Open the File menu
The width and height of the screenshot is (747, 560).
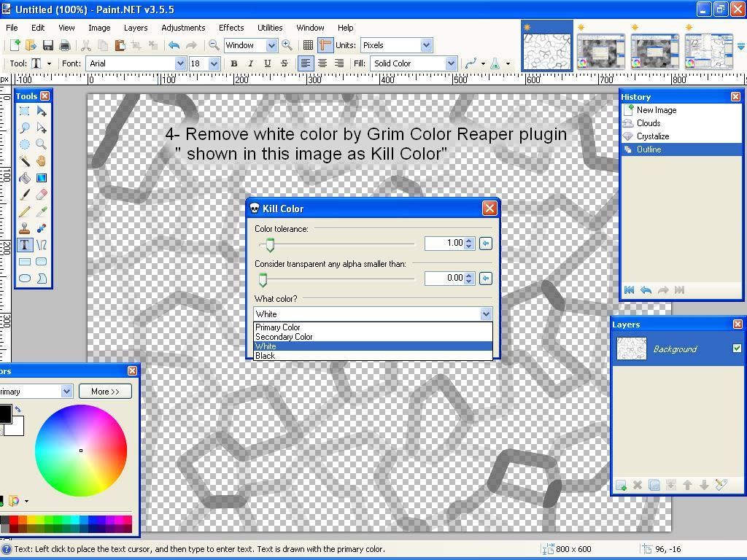click(x=12, y=28)
